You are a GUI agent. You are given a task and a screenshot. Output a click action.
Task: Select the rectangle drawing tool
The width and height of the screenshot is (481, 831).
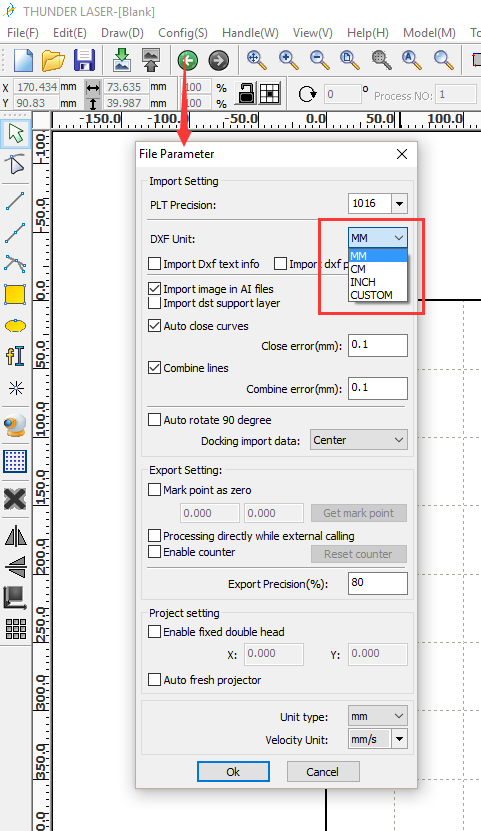(15, 295)
